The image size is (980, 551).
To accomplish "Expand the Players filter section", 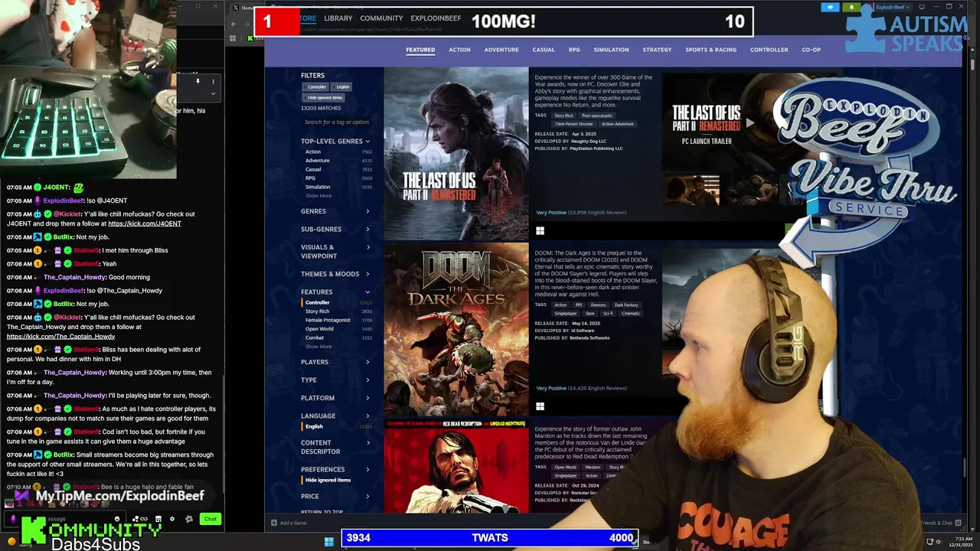I will (335, 362).
